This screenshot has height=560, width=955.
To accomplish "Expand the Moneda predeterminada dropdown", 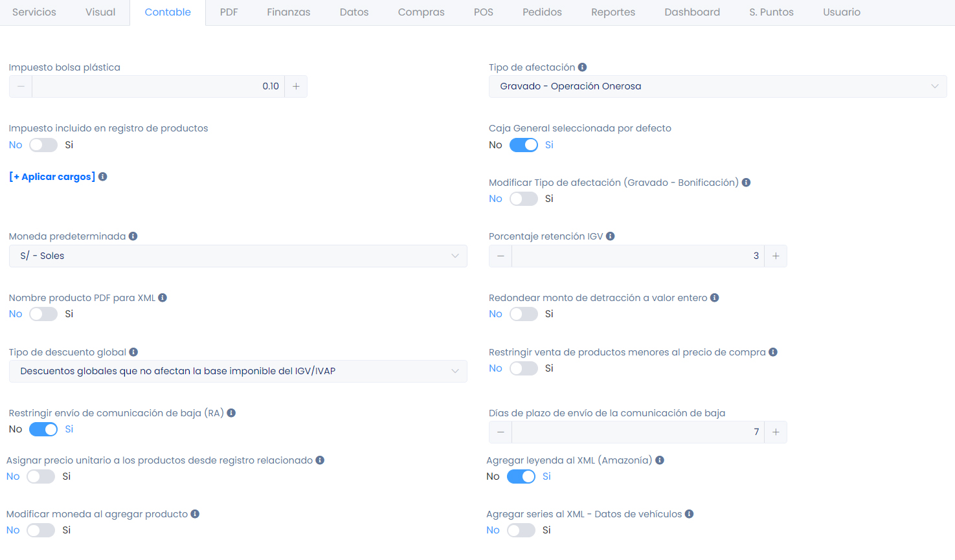I will 238,256.
